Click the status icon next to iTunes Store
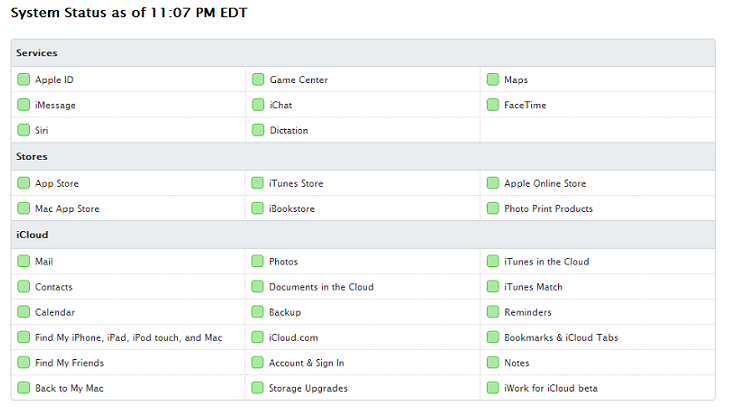731x414 pixels. (257, 183)
